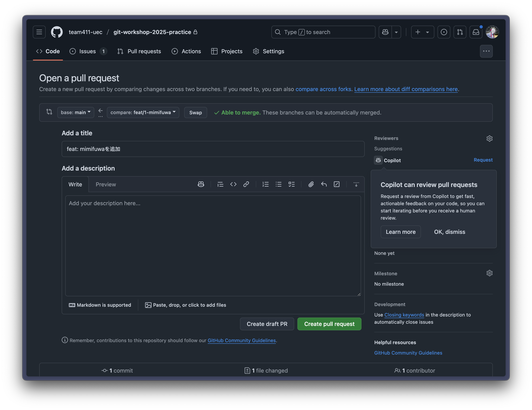Click Create pull request button
Image resolution: width=532 pixels, height=410 pixels.
(x=329, y=324)
